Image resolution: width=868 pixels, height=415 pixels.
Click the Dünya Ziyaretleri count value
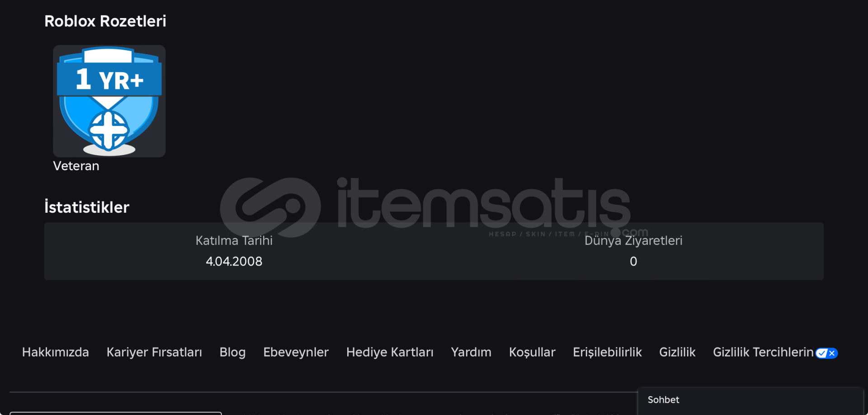click(x=633, y=261)
